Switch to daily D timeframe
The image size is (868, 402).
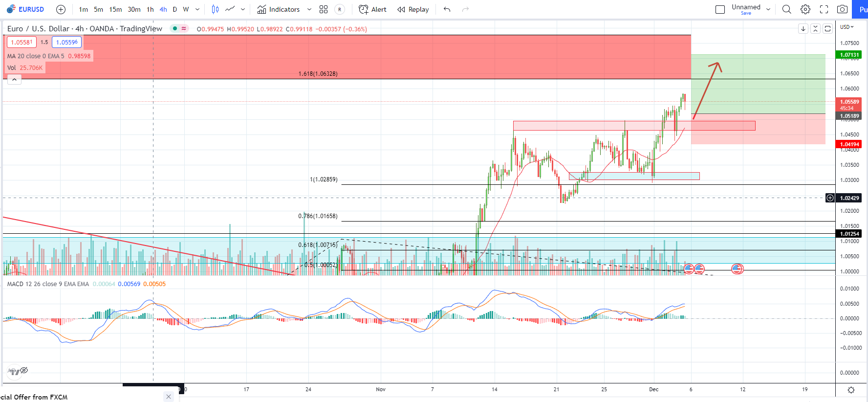coord(175,9)
